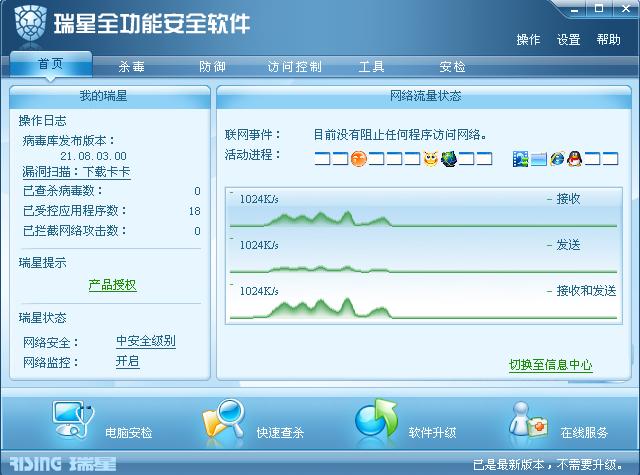Click the 瑞星提示 heading
640x475 pixels.
pos(42,263)
